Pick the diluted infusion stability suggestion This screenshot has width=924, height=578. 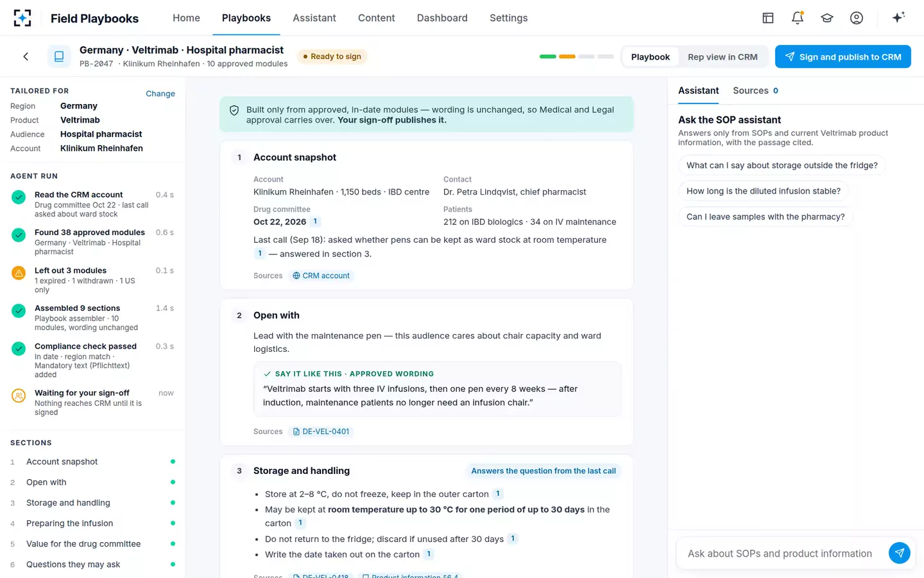(764, 191)
